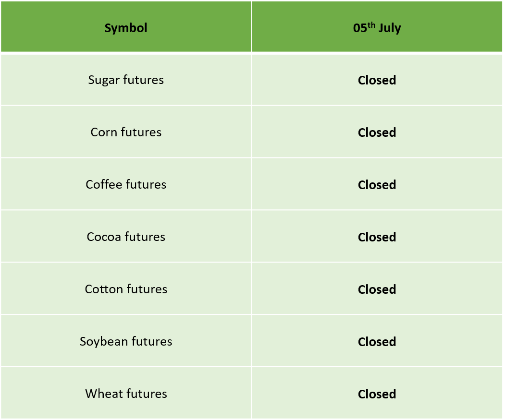Viewport: 505px width, 420px height.
Task: Click Closed status for Corn futures
Action: pos(377,132)
